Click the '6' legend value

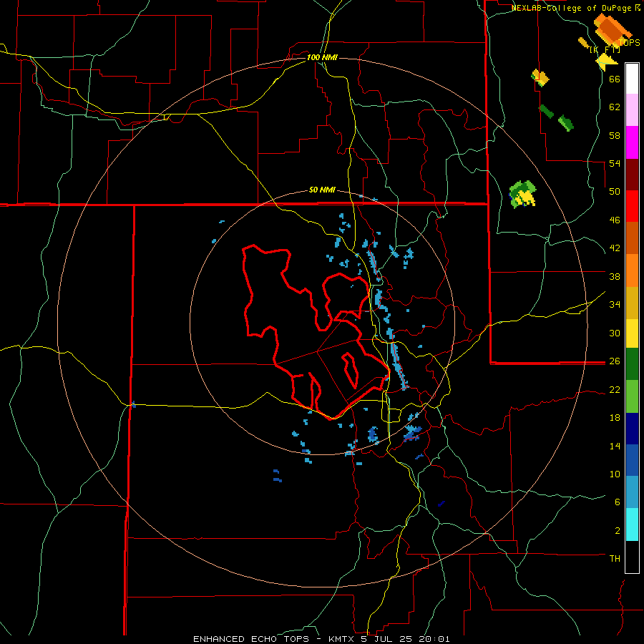point(618,502)
